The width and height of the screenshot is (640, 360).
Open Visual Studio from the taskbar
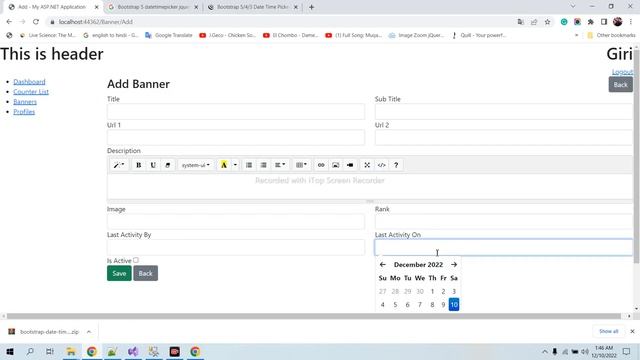(x=133, y=351)
